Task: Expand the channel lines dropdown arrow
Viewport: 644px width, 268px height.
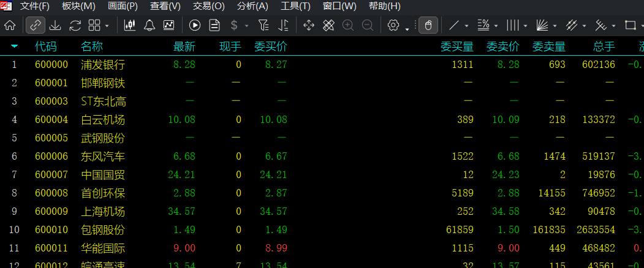Action: [x=585, y=26]
